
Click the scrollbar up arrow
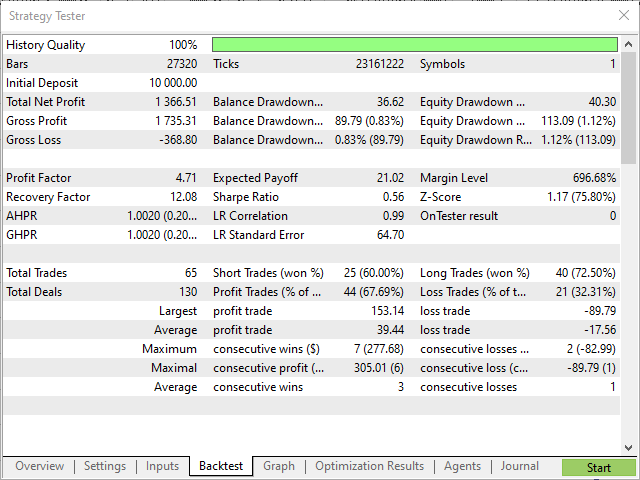coord(629,44)
